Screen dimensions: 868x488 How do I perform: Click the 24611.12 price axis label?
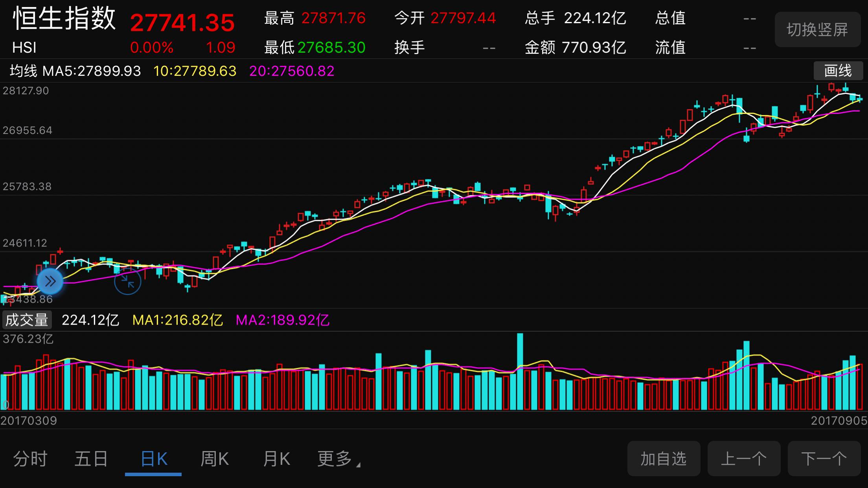[x=25, y=243]
